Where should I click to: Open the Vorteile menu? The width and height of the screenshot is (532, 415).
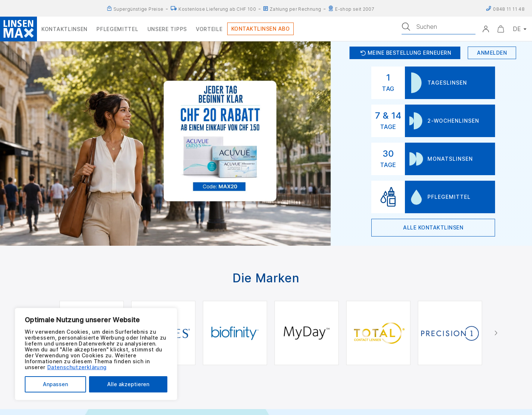pos(209,29)
